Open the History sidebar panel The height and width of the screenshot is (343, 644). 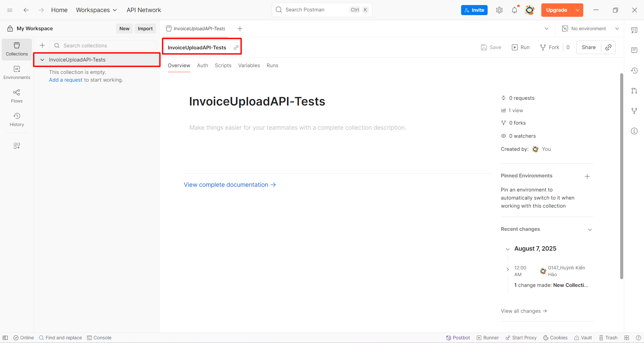pyautogui.click(x=17, y=119)
